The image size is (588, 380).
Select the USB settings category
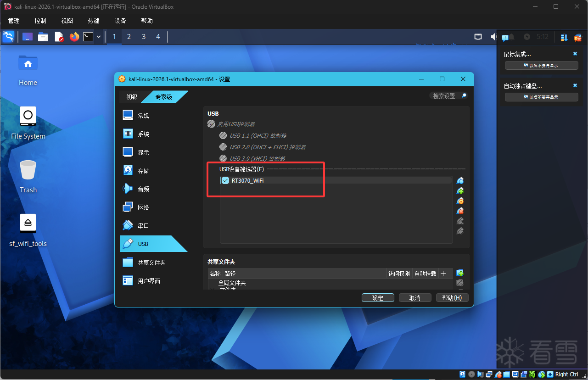pyautogui.click(x=154, y=244)
